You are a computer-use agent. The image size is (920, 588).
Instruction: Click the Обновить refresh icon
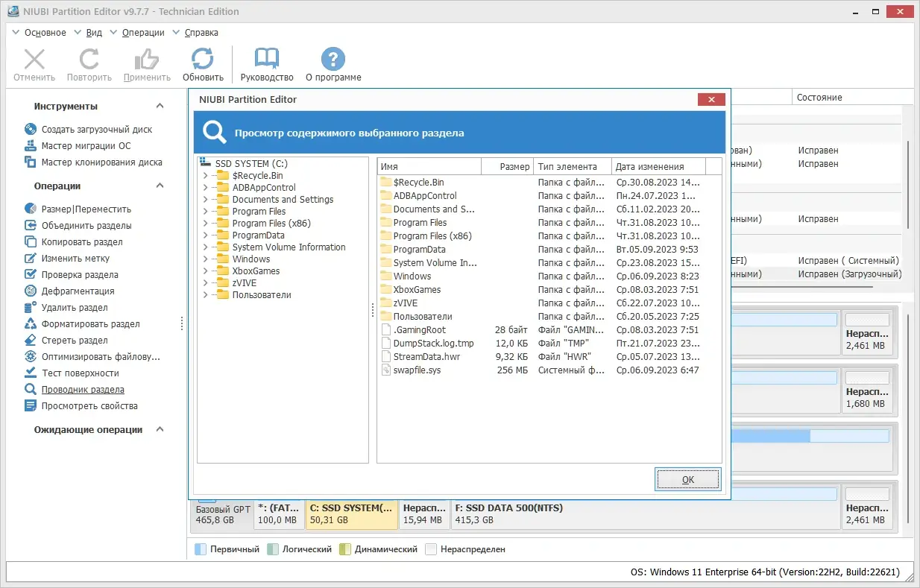click(x=203, y=59)
